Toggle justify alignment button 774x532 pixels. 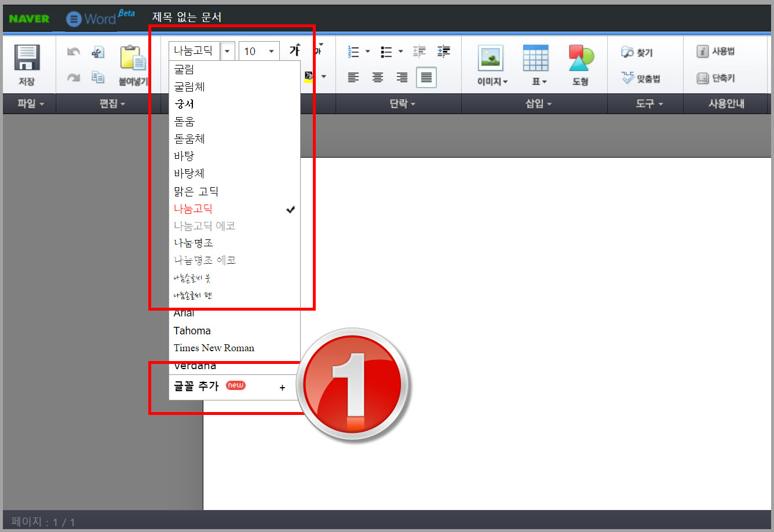click(426, 77)
